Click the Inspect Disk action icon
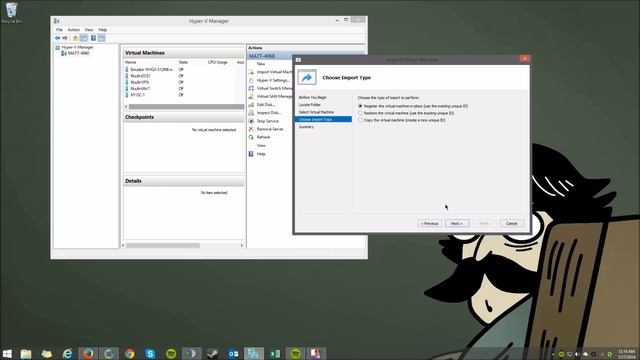This screenshot has height=360, width=640. click(x=251, y=113)
